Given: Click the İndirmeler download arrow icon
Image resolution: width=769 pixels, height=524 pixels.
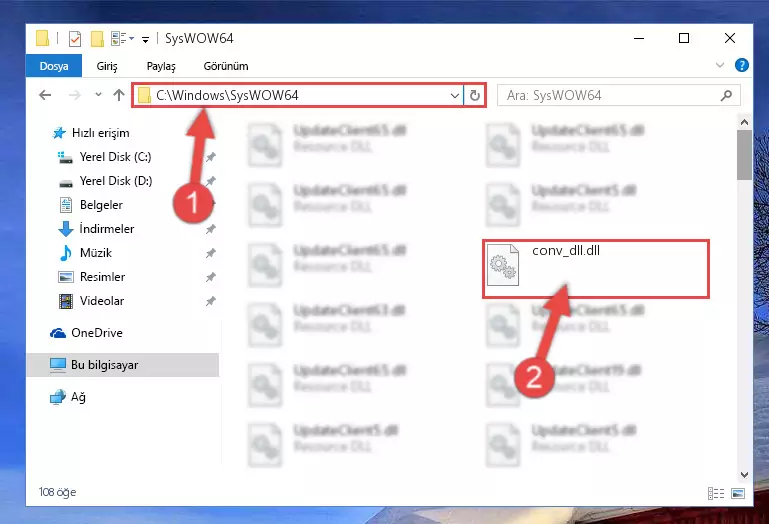Looking at the screenshot, I should 66,229.
